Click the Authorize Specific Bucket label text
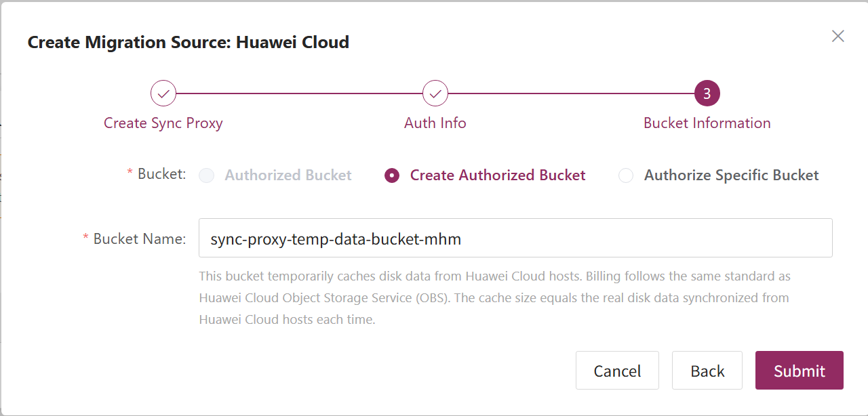 [x=731, y=175]
